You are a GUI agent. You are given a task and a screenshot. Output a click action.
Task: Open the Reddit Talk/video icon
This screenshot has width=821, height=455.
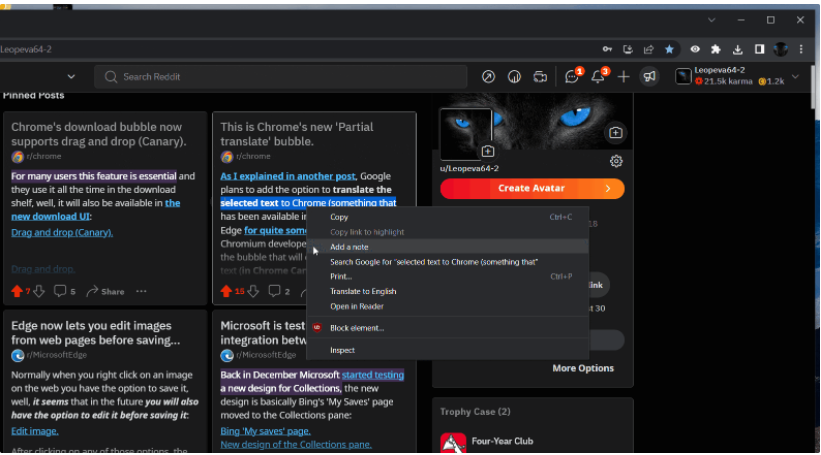tap(540, 77)
